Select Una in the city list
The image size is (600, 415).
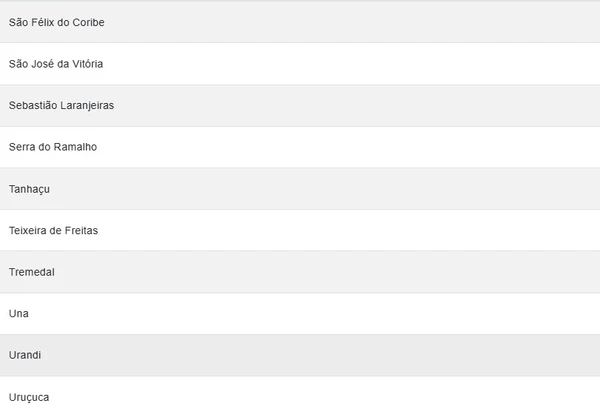[x=300, y=314]
